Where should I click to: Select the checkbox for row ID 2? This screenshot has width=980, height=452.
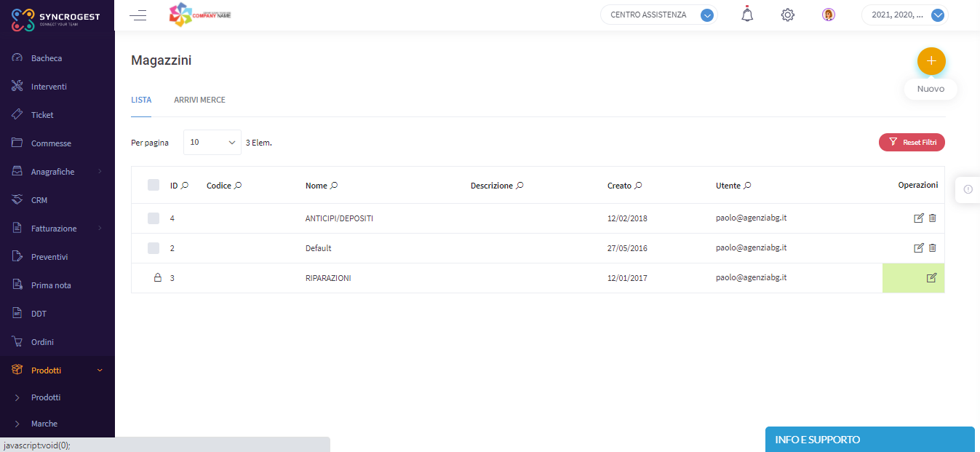point(154,248)
